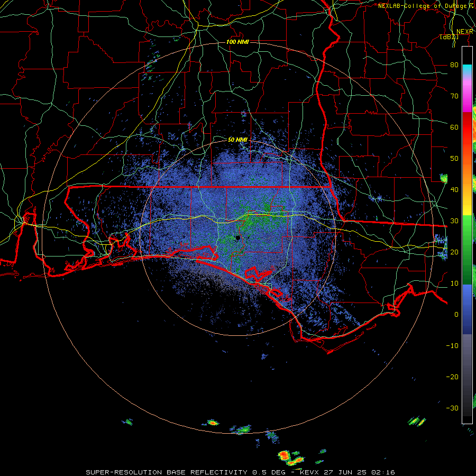
Task: Click the 10 value on the dBZ scale
Action: 454,283
